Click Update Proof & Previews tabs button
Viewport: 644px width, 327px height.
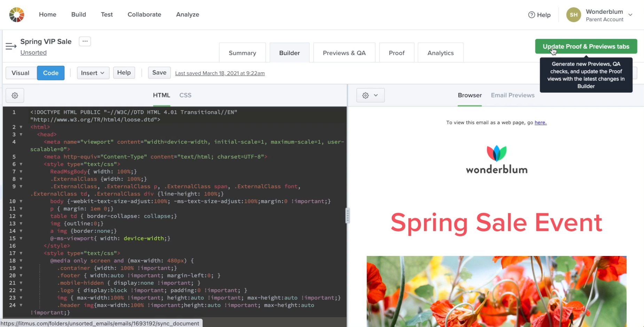[x=586, y=46]
